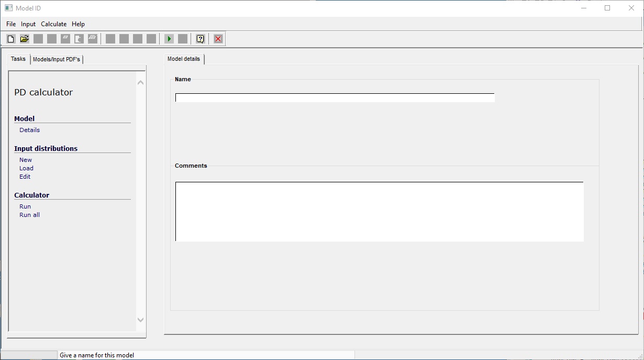Viewport: 644px width, 360px height.
Task: Click the Model ID app icon in title bar
Action: [x=8, y=8]
